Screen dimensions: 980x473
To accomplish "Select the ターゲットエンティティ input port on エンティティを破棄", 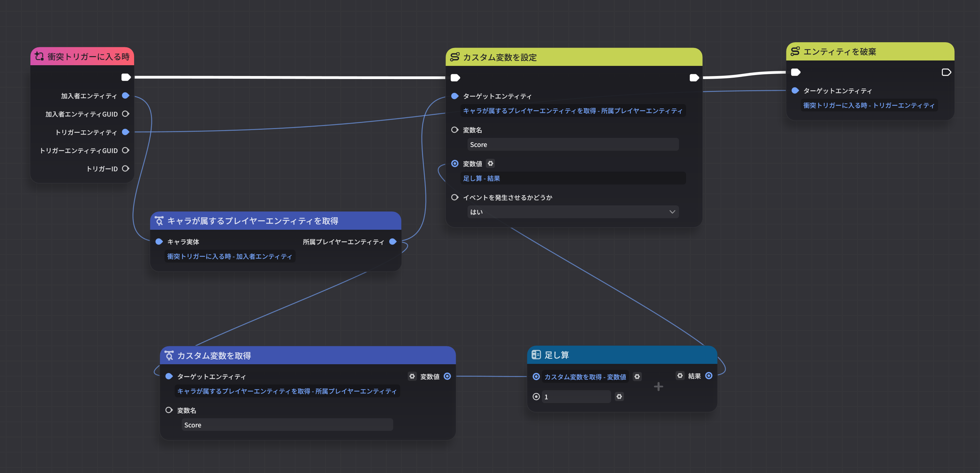I will click(796, 91).
